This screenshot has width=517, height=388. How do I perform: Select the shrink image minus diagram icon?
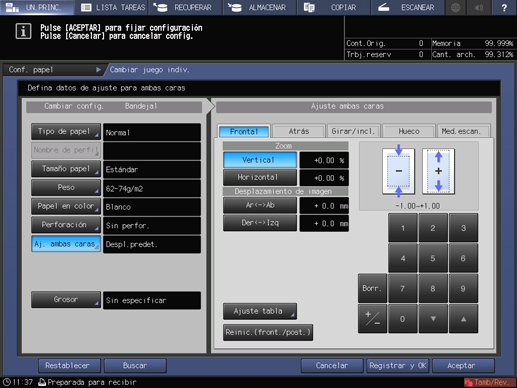click(x=398, y=171)
